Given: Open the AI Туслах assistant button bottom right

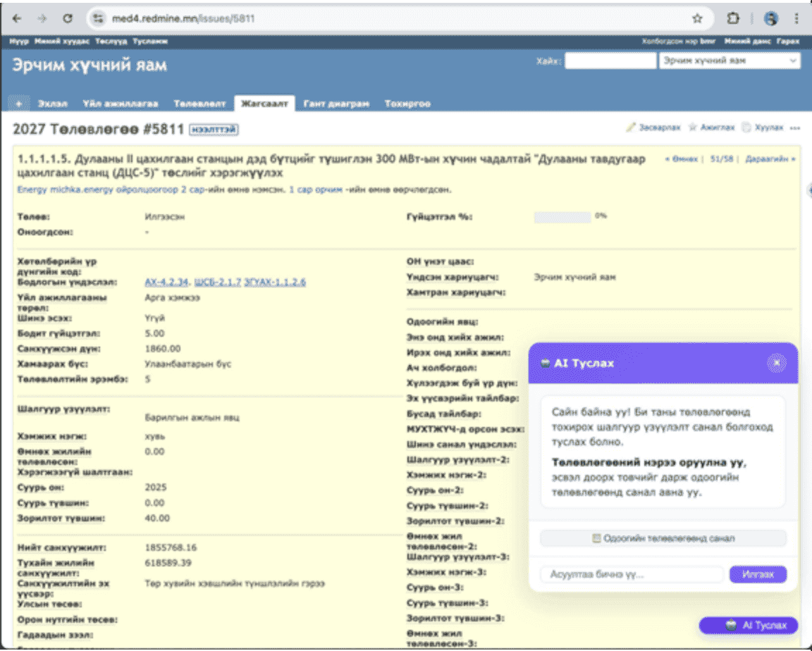Looking at the screenshot, I should pos(748,626).
